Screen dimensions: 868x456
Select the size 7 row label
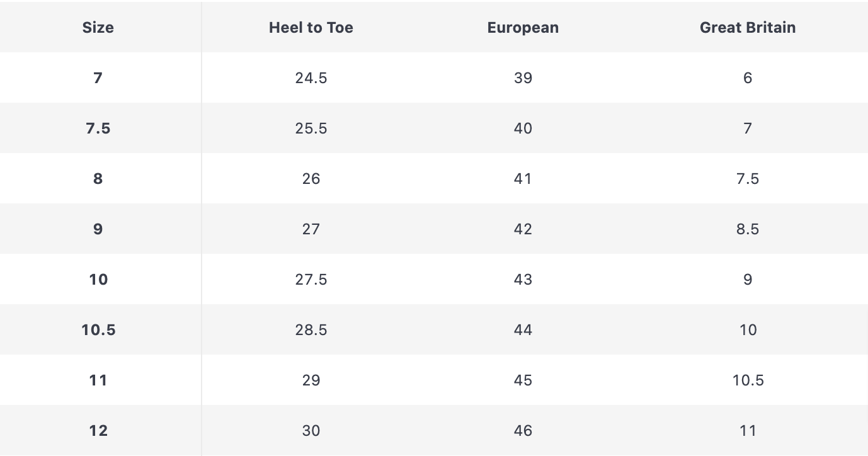pyautogui.click(x=98, y=78)
